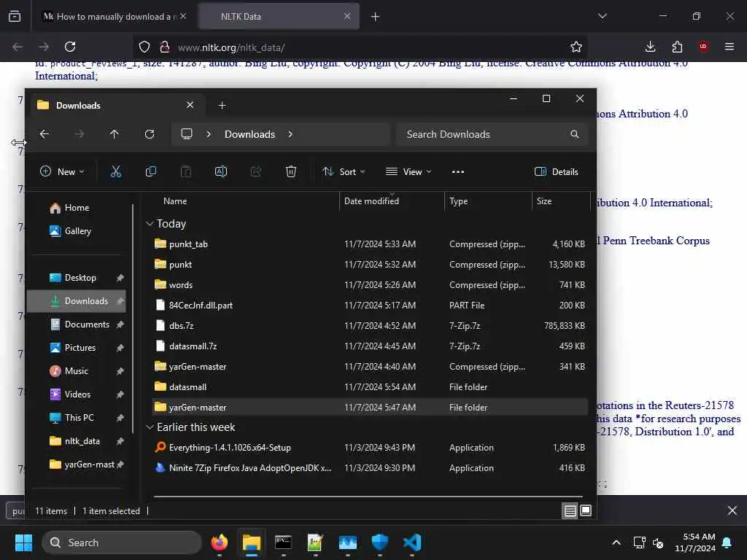This screenshot has width=747, height=560.
Task: Open the Firefox downloads panel
Action: pos(650,47)
